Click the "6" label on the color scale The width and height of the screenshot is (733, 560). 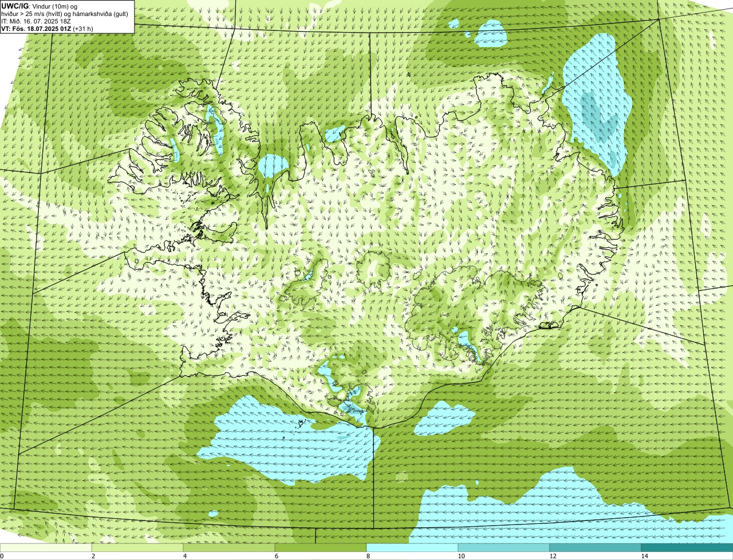(x=277, y=556)
